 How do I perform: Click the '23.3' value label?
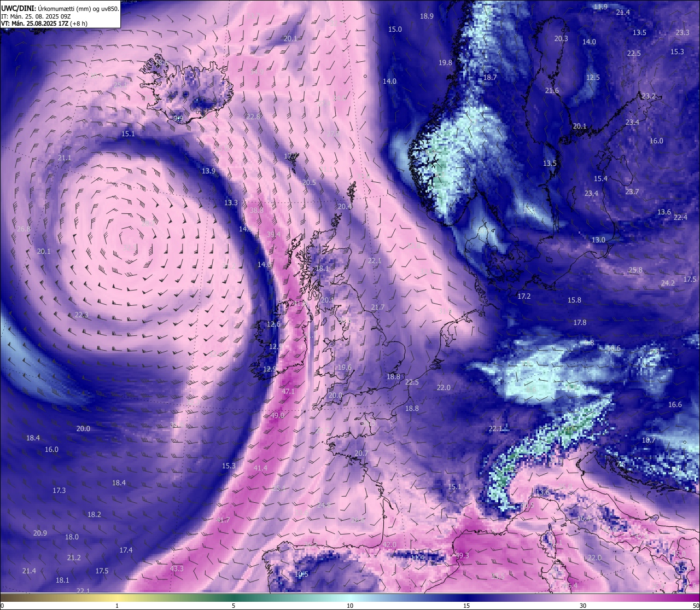pyautogui.click(x=682, y=33)
